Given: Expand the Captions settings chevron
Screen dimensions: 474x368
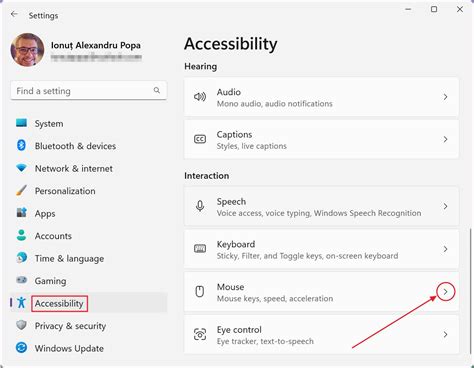Looking at the screenshot, I should pos(445,139).
